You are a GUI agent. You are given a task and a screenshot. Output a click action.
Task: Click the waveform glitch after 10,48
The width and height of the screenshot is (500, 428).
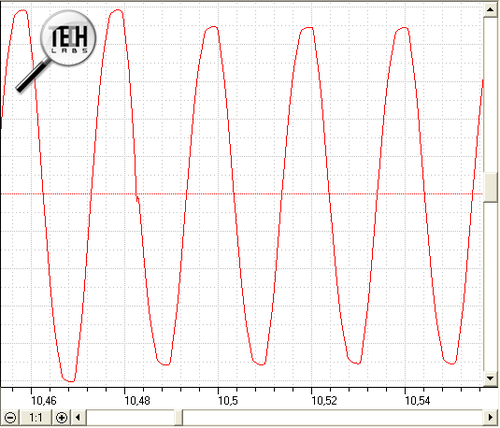[137, 199]
